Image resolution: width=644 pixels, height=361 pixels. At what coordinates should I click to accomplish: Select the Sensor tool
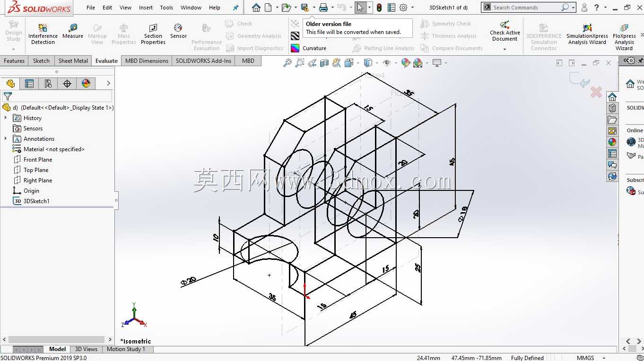(x=178, y=31)
